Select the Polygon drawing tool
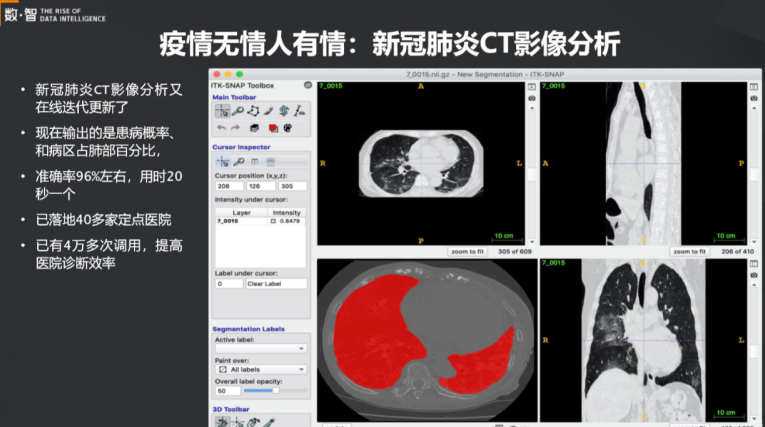This screenshot has height=427, width=765. 253,111
